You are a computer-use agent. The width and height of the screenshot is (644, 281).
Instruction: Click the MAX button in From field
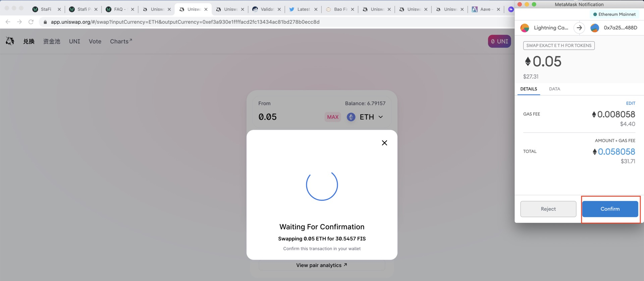pos(333,117)
